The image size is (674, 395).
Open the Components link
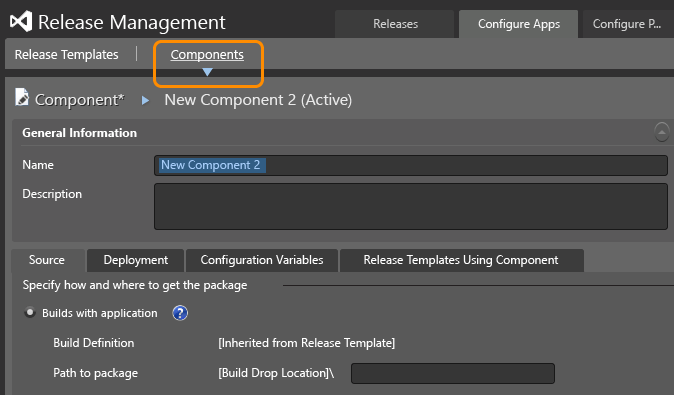click(207, 55)
